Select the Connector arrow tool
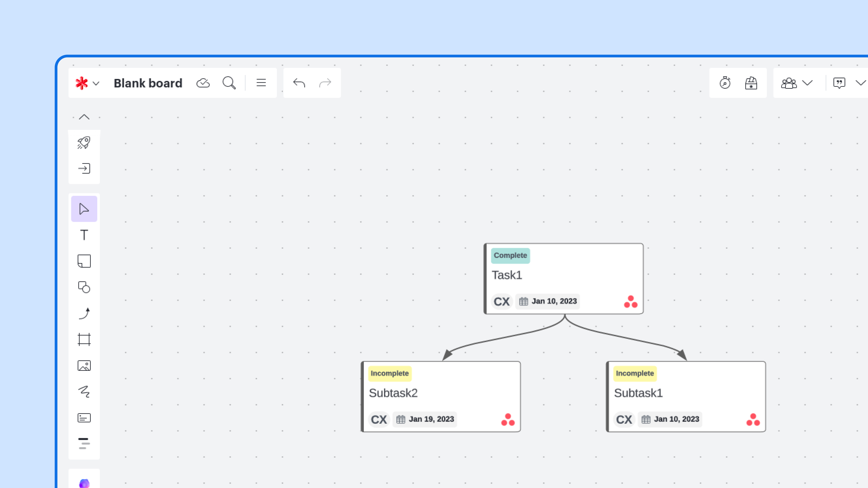The width and height of the screenshot is (868, 488). click(84, 313)
